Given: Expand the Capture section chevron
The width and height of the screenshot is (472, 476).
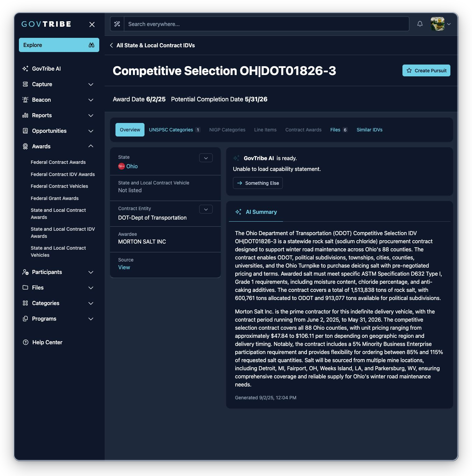Looking at the screenshot, I should (x=91, y=84).
